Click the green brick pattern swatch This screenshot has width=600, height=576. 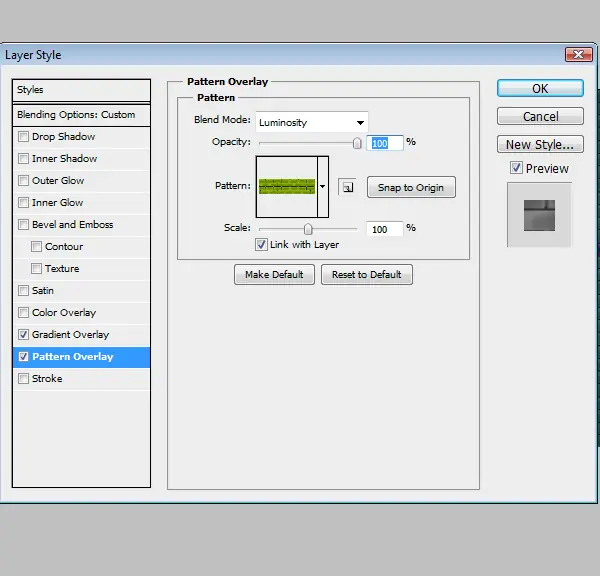(x=287, y=186)
